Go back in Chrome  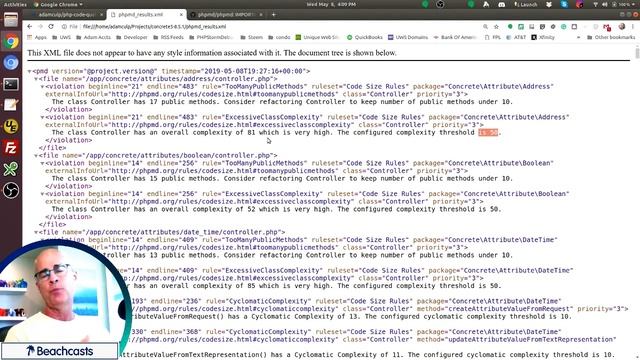click(29, 27)
